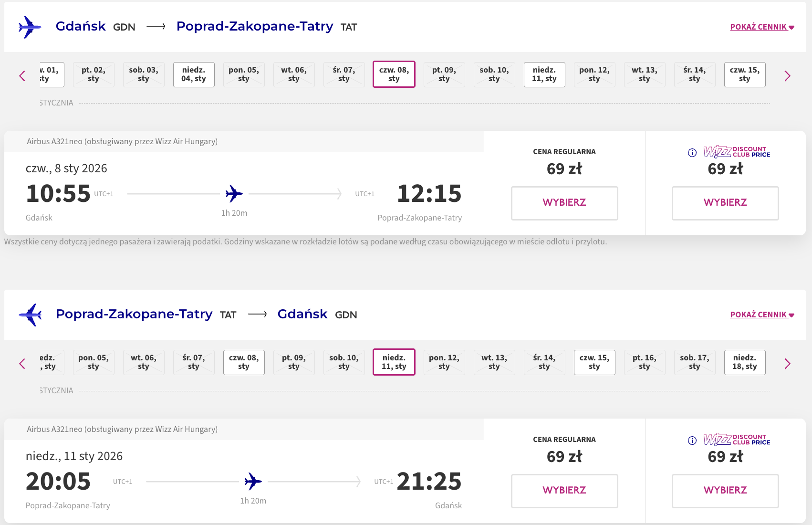Choose regular price 69 zł for return flight
812x525 pixels.
click(x=564, y=491)
